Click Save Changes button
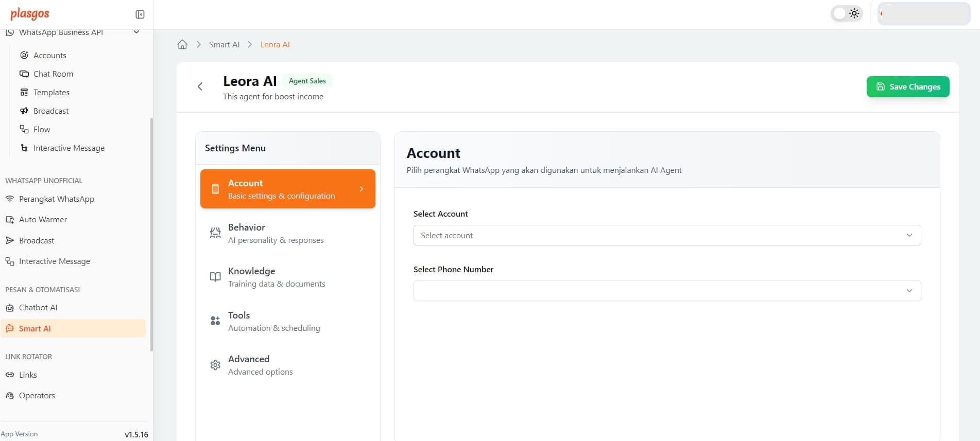This screenshot has width=980, height=441. coord(908,86)
